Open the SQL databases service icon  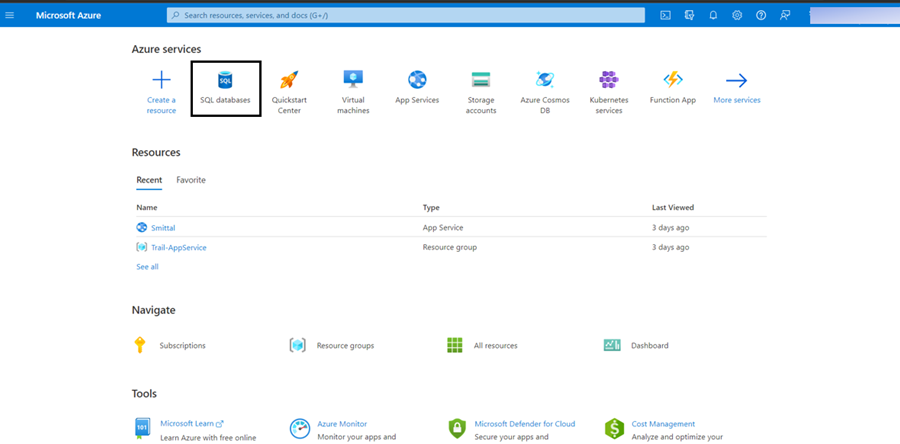(x=226, y=80)
